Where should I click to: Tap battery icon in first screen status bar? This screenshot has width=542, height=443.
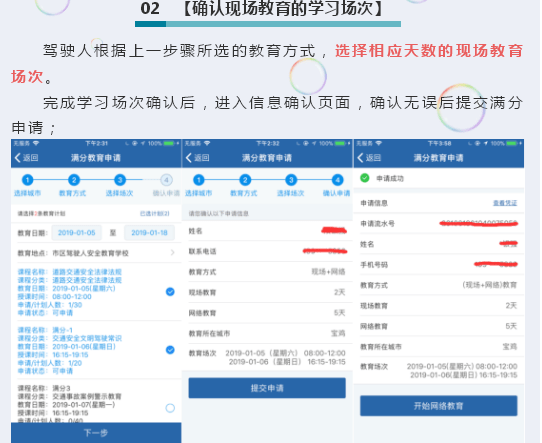(x=169, y=143)
